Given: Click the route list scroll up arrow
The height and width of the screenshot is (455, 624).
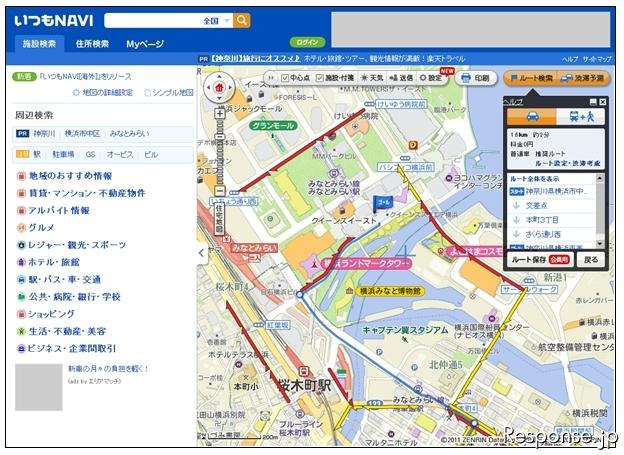Looking at the screenshot, I should [x=600, y=178].
